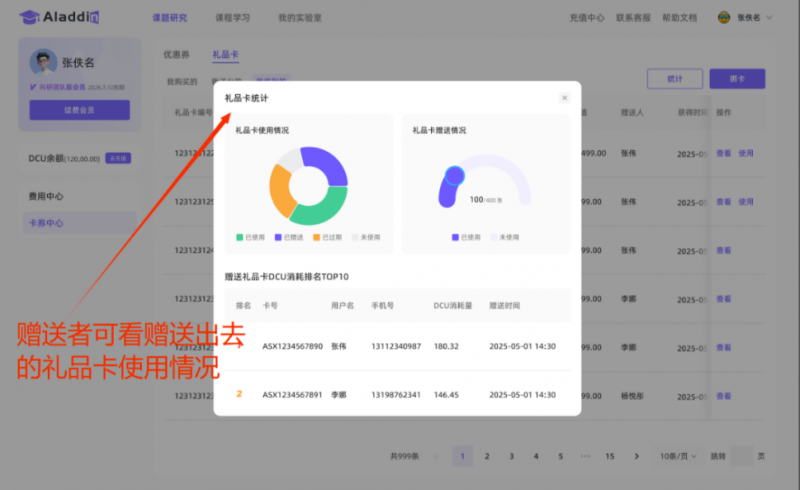Click the green 已使用 legend marker
The width and height of the screenshot is (800, 490).
coord(240,237)
